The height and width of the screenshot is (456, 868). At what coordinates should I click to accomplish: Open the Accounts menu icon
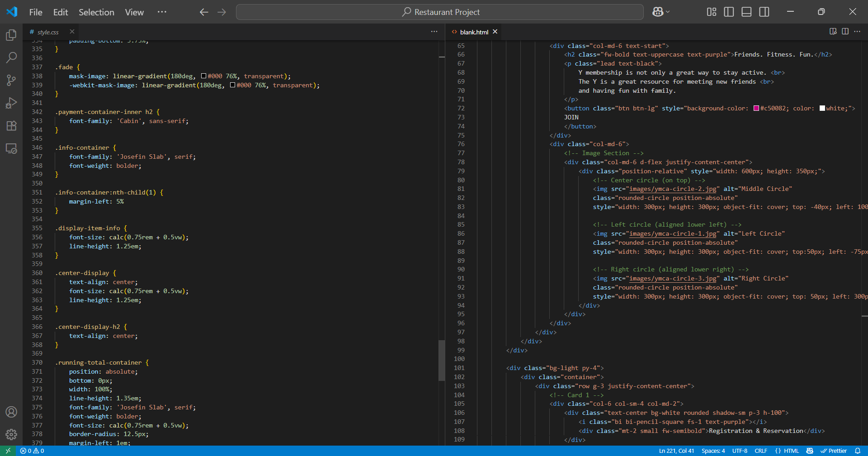[x=11, y=412]
